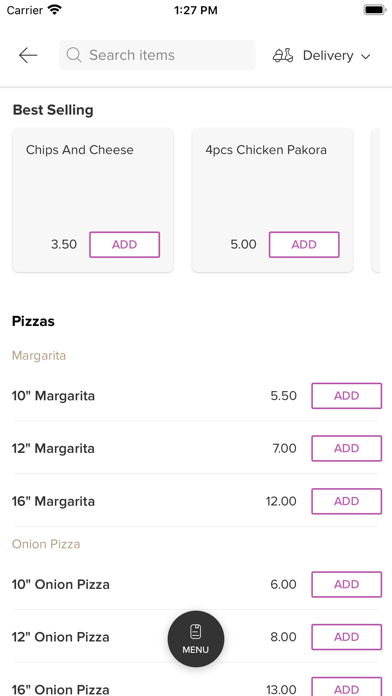Select the Onion Pizza subcategory label

[x=46, y=544]
